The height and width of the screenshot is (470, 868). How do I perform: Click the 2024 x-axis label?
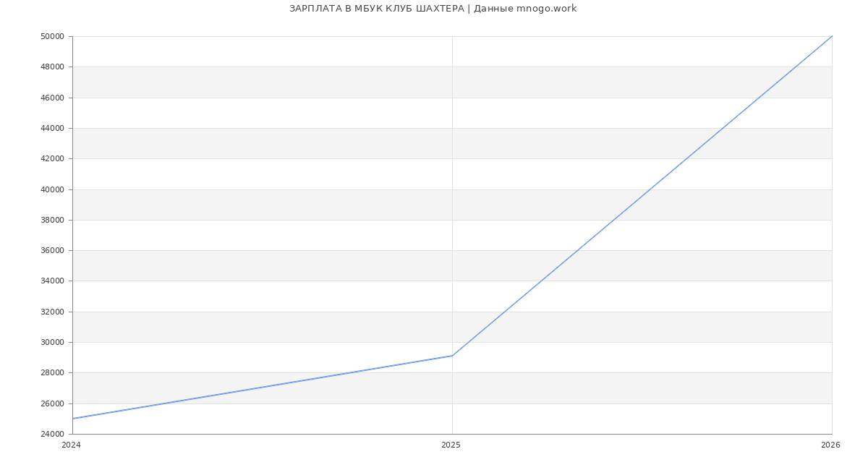pos(72,445)
